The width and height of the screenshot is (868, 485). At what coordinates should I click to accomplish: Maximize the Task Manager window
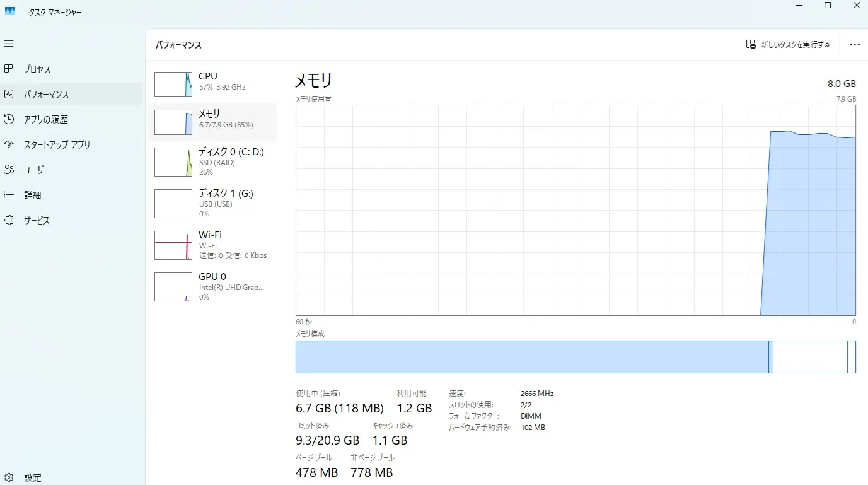click(828, 5)
